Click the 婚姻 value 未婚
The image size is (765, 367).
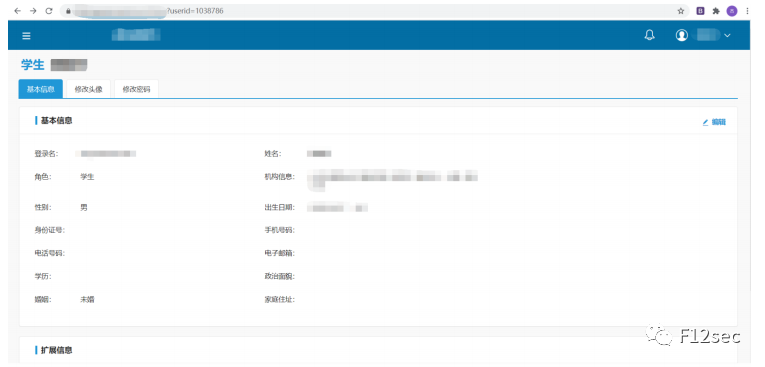pos(87,300)
